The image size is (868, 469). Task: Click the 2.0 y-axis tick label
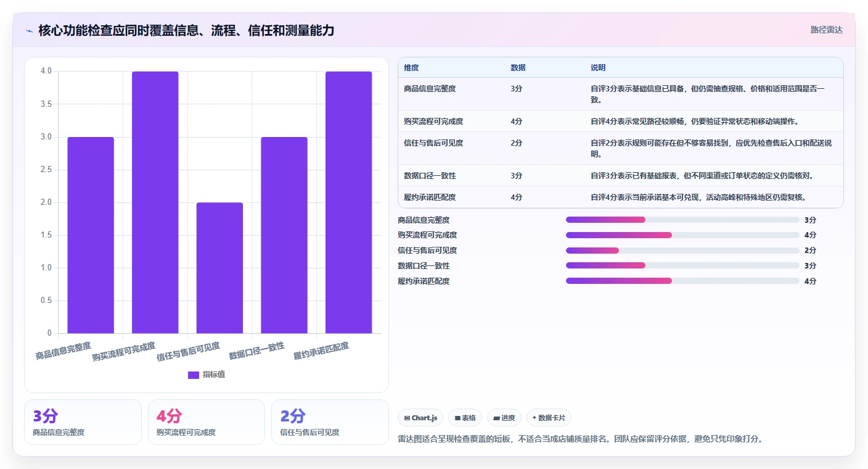(x=46, y=202)
